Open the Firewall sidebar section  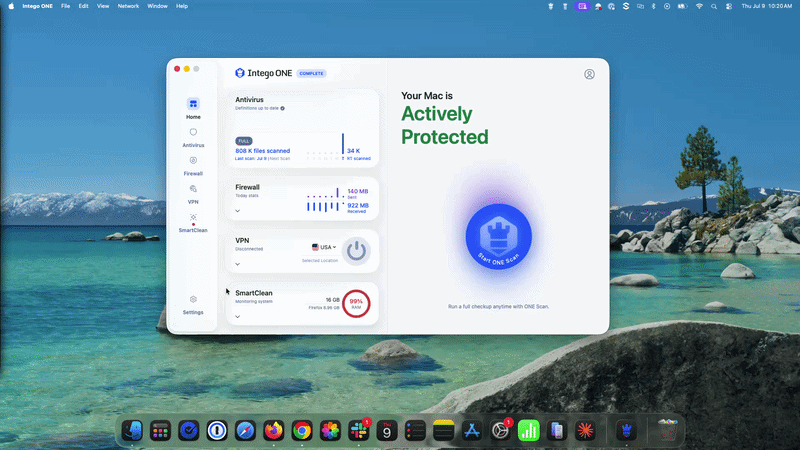tap(193, 166)
